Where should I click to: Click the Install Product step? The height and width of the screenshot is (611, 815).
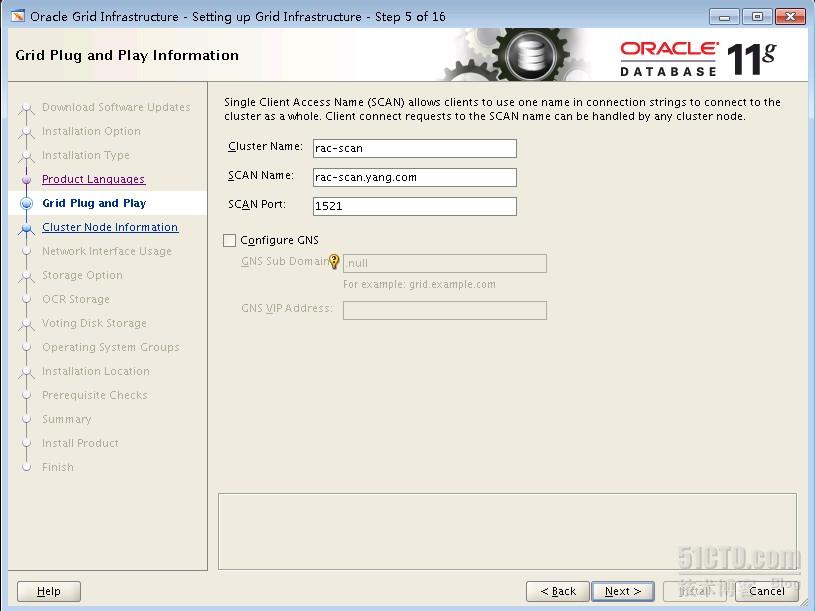coord(80,443)
